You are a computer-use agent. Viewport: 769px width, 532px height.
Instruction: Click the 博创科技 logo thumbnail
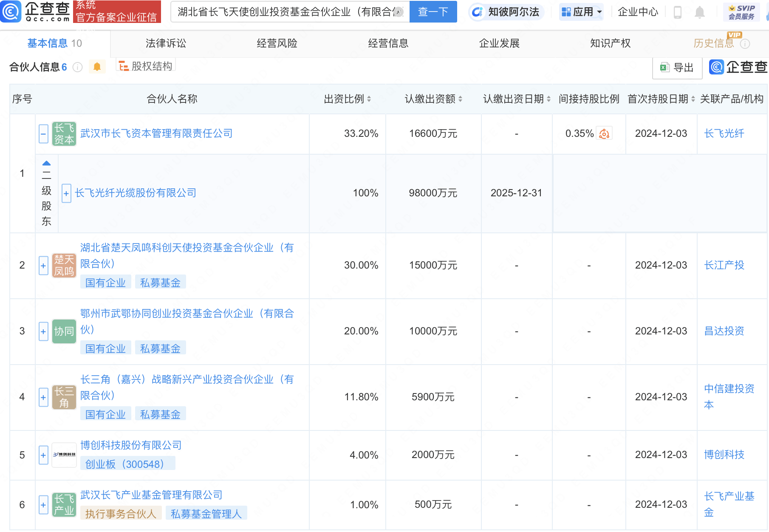tap(64, 455)
